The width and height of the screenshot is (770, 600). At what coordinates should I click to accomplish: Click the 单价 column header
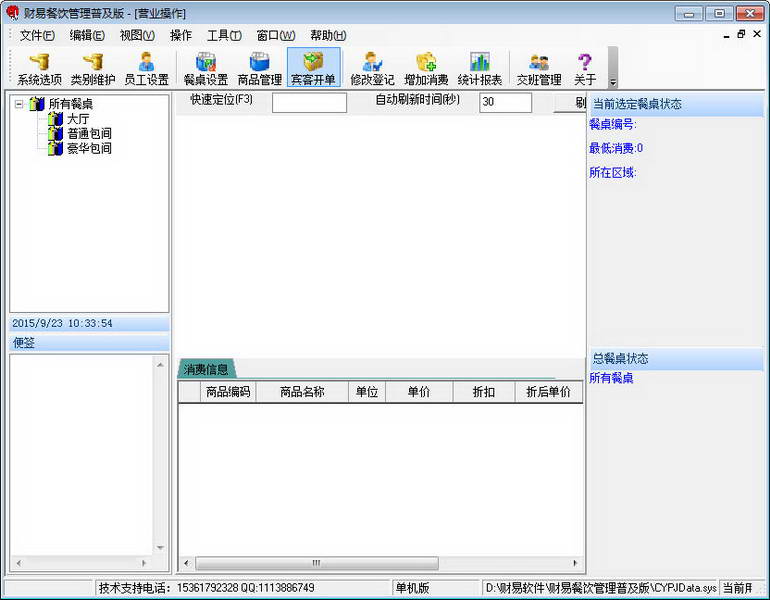point(419,392)
